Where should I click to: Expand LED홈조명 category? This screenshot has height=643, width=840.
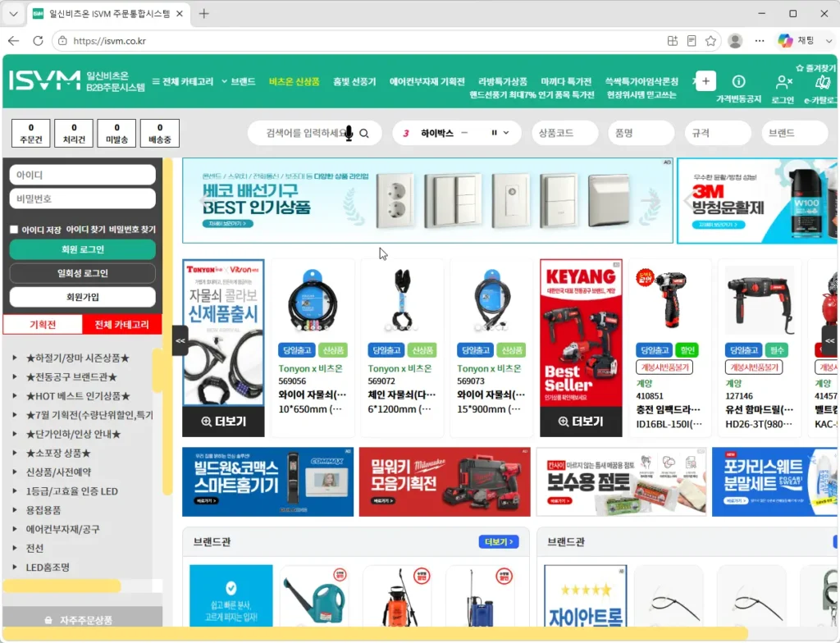pos(15,567)
